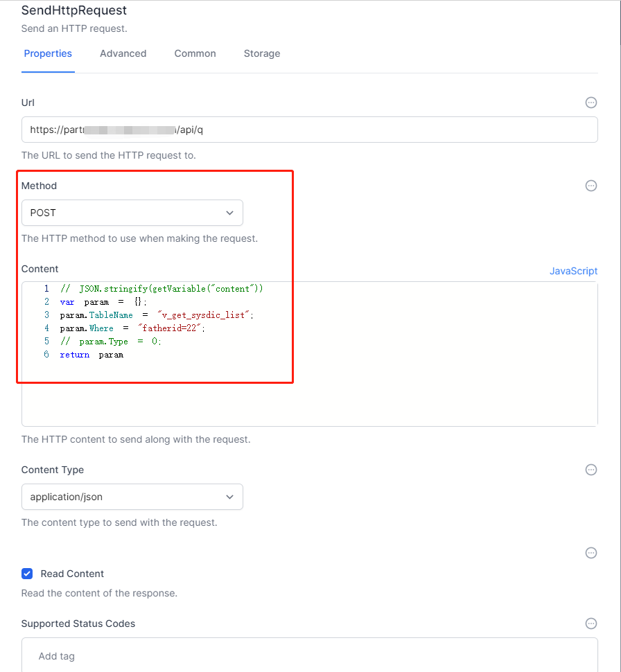Click line number 3 in the code editor
This screenshot has width=621, height=672.
[x=46, y=315]
